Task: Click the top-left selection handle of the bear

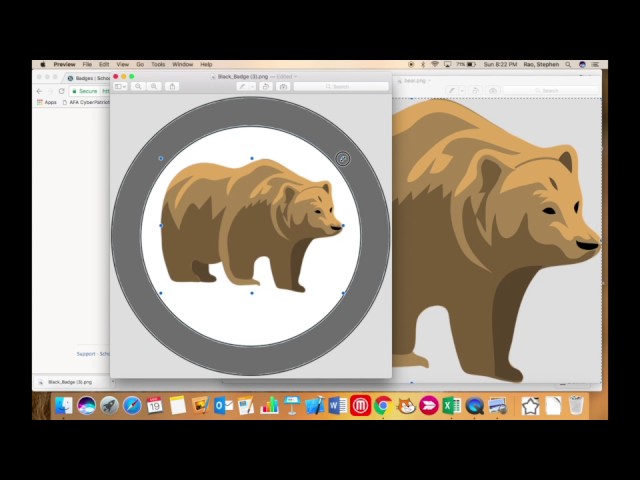Action: coord(161,158)
